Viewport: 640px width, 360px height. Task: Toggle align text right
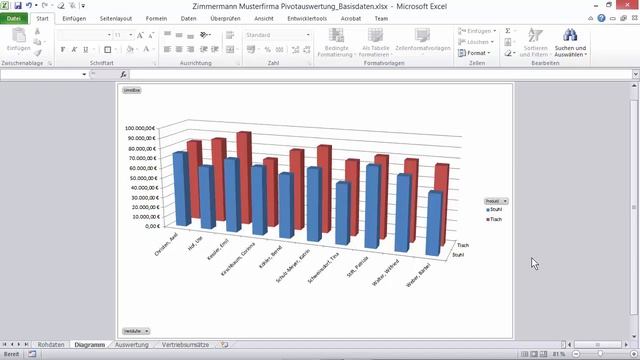[190, 49]
